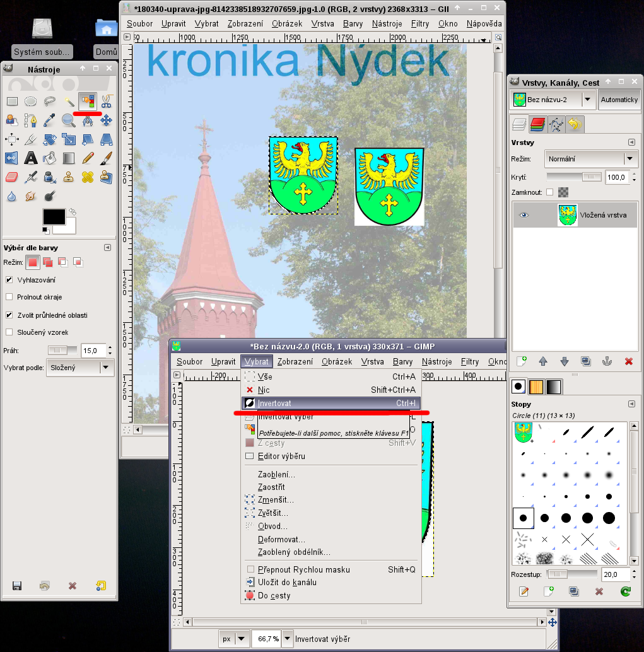Pick the Color Picker eyedropper tool
Image resolution: width=644 pixels, height=652 pixels.
(49, 120)
